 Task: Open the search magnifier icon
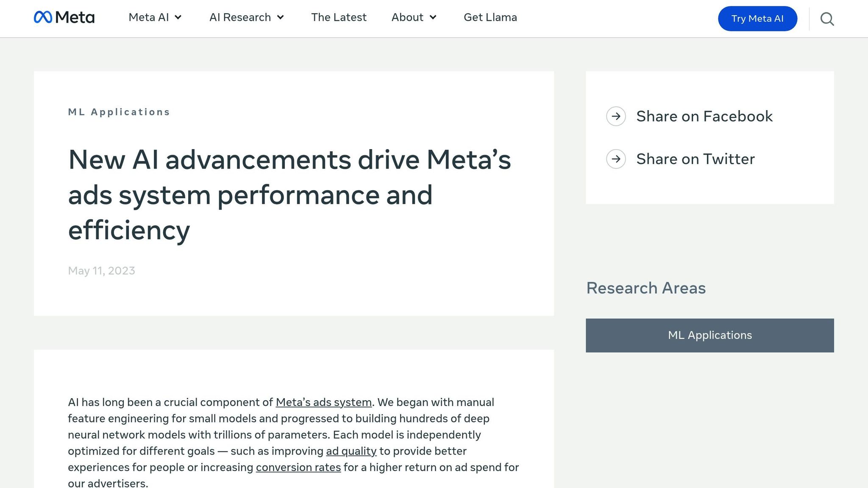click(x=827, y=19)
